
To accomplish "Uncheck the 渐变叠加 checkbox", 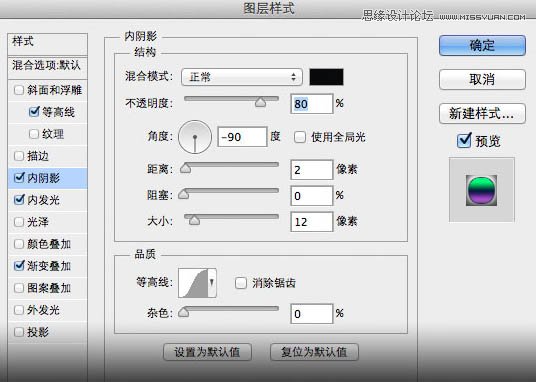I will [x=19, y=265].
